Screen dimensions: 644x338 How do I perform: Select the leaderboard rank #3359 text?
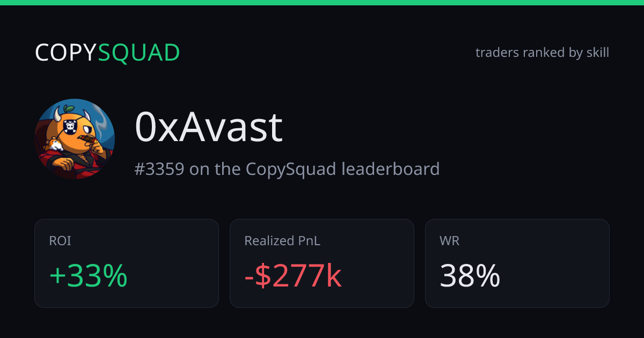click(159, 169)
